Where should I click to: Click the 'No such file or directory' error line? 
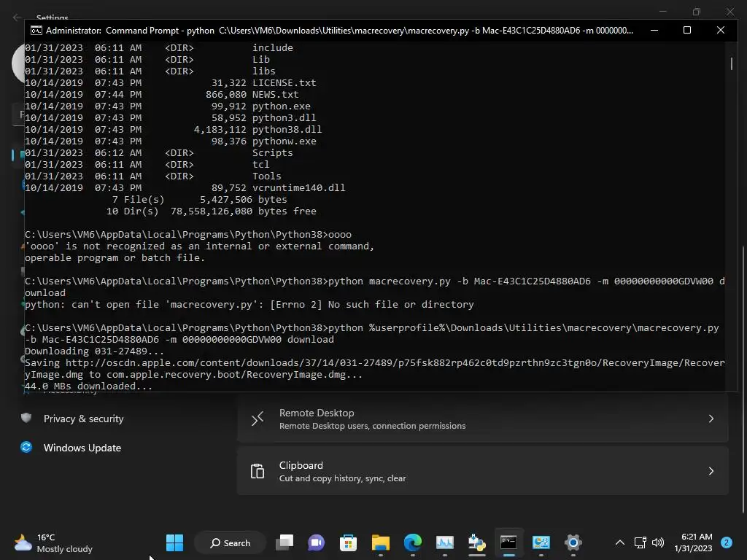[x=249, y=304]
